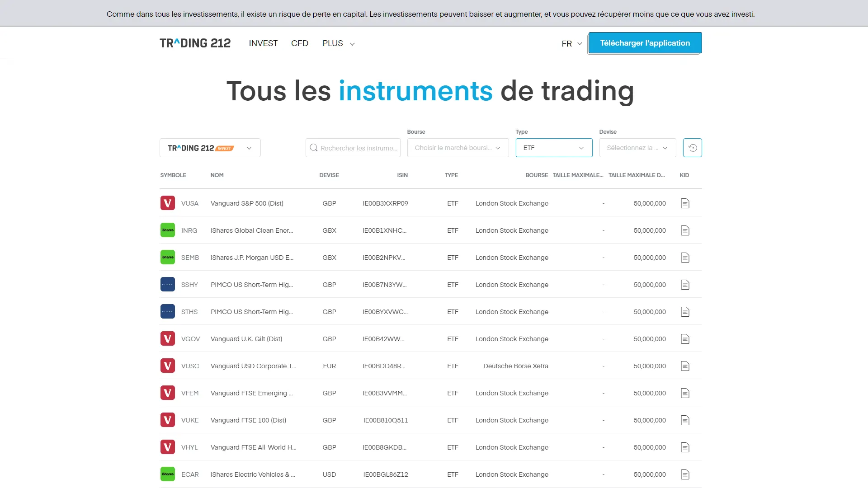Sort by SYMBOLE column header
The height and width of the screenshot is (488, 868).
coord(173,175)
